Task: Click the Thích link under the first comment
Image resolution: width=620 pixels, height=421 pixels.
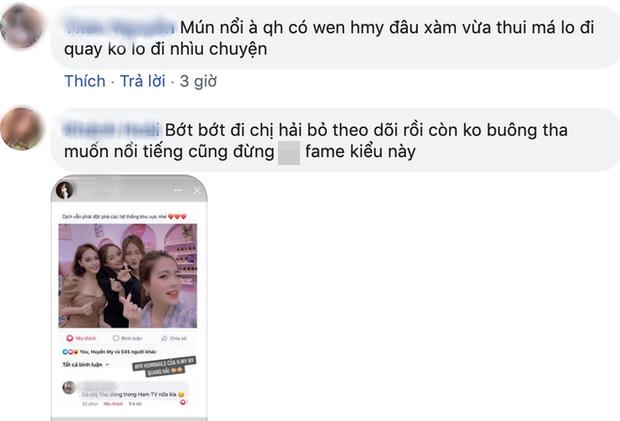Action: point(85,81)
